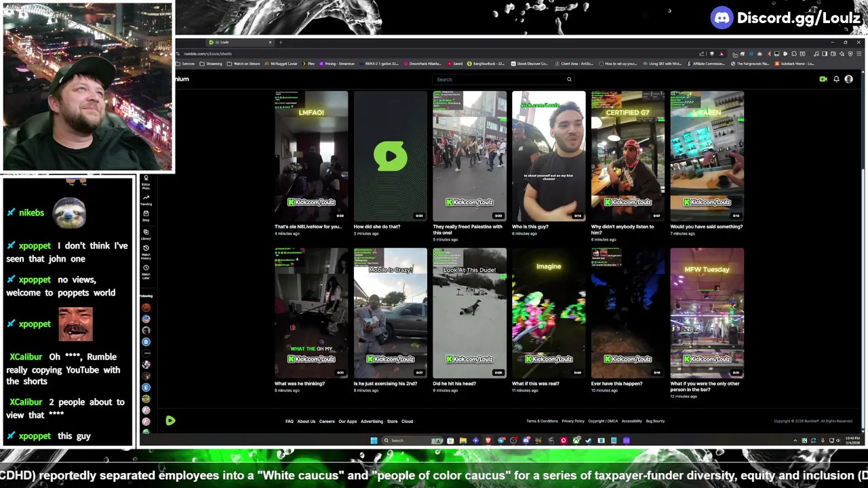The width and height of the screenshot is (868, 488).
Task: Open the Client Area bookmark
Action: [x=576, y=64]
